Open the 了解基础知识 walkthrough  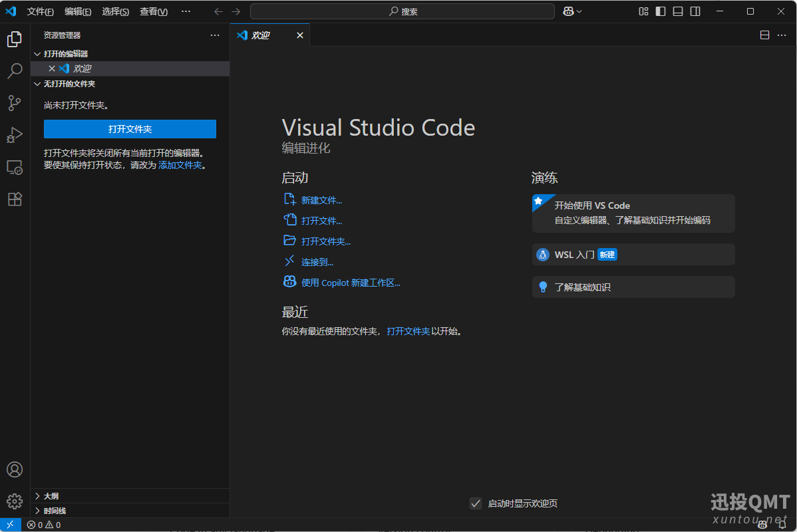click(633, 287)
